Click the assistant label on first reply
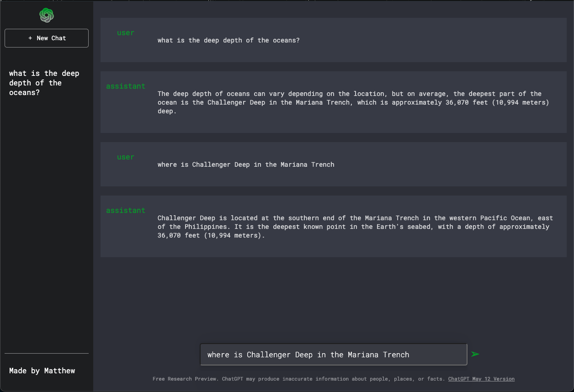This screenshot has width=574, height=392. [x=126, y=86]
